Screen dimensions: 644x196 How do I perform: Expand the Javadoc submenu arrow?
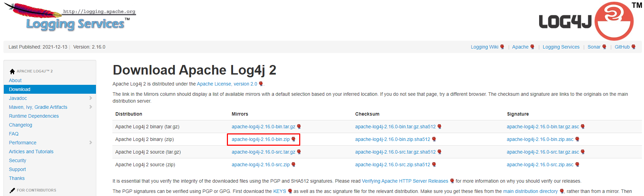click(x=90, y=98)
